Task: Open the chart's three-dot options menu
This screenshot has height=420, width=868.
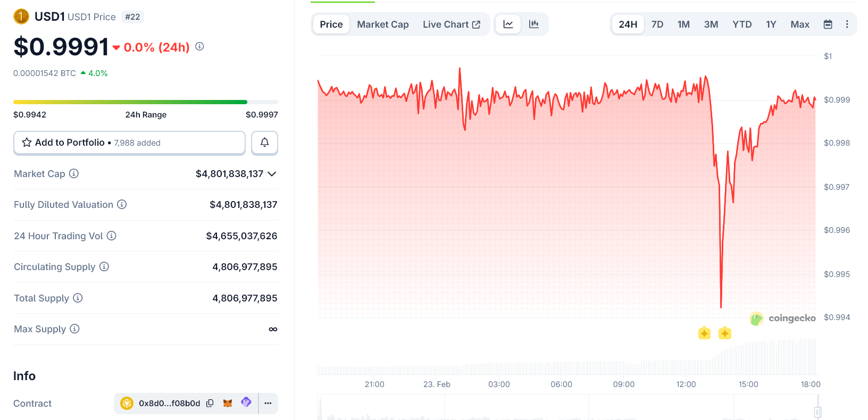Action: [x=847, y=24]
